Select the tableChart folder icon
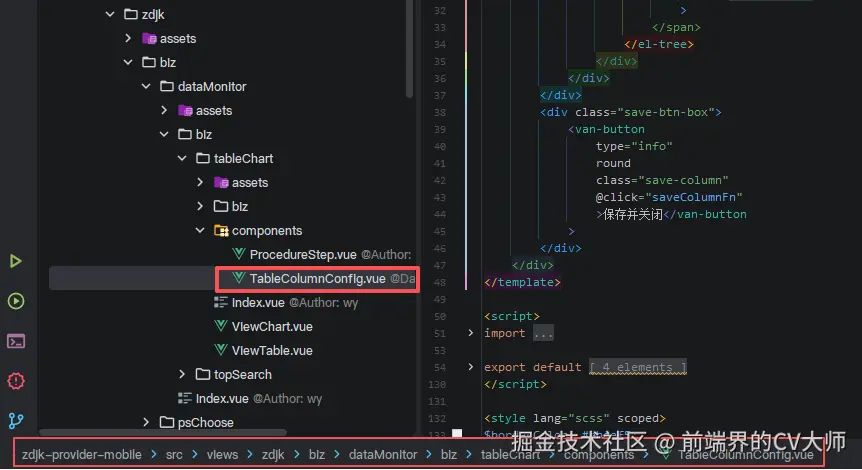 [203, 158]
